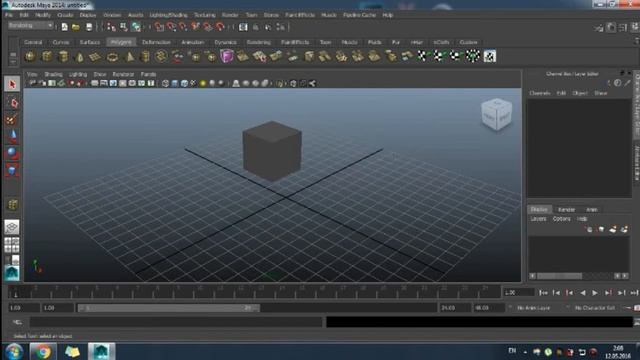Activate the Select tool in toolbox
This screenshot has width=640, height=360.
(12, 84)
